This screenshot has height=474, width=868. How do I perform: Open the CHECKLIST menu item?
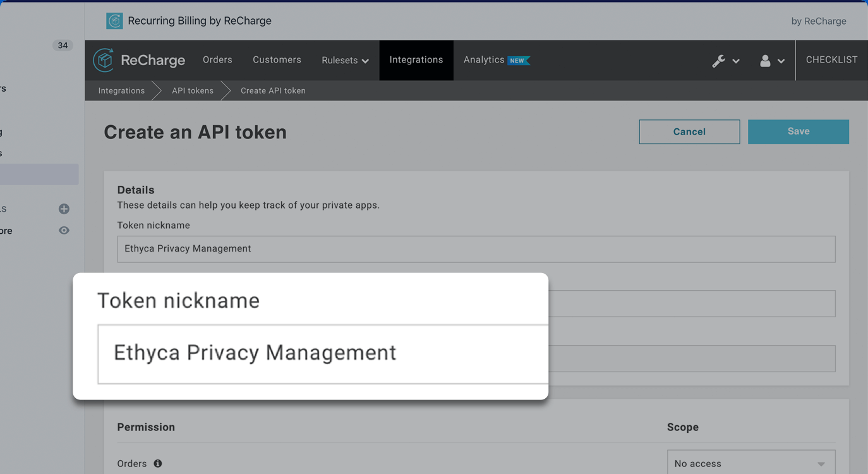click(831, 59)
